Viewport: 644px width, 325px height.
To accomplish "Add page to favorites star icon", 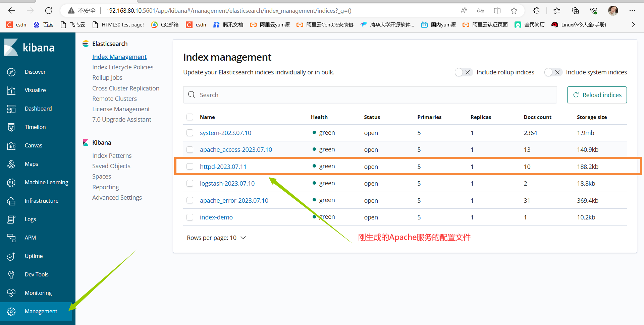I will coord(514,11).
